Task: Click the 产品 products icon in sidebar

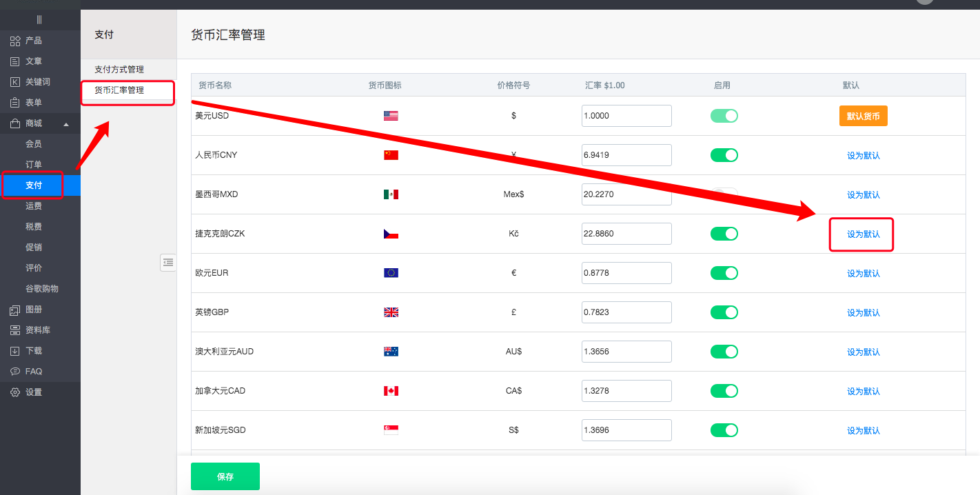Action: point(15,41)
